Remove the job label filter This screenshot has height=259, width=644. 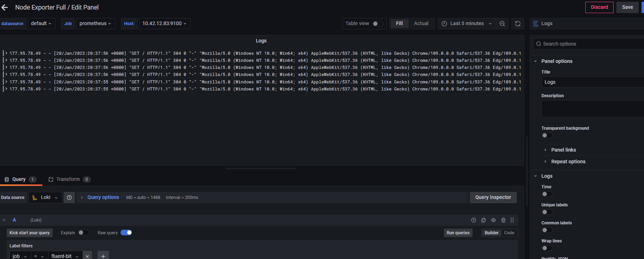point(87,256)
